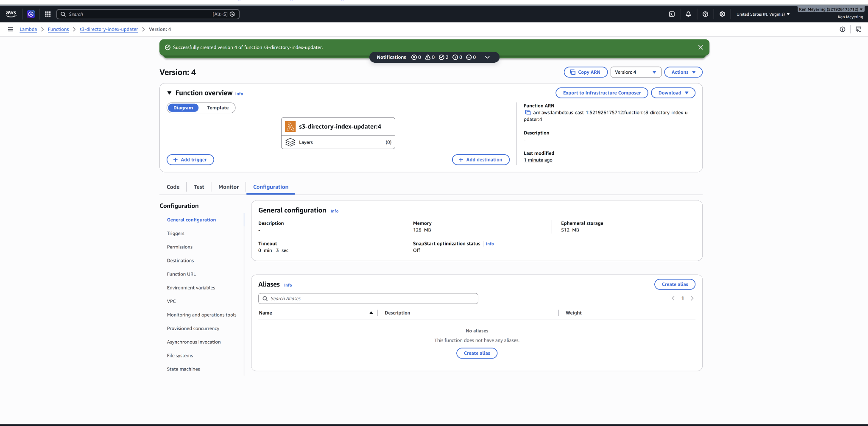Open the info panel icon at top right
The image size is (868, 426).
843,29
